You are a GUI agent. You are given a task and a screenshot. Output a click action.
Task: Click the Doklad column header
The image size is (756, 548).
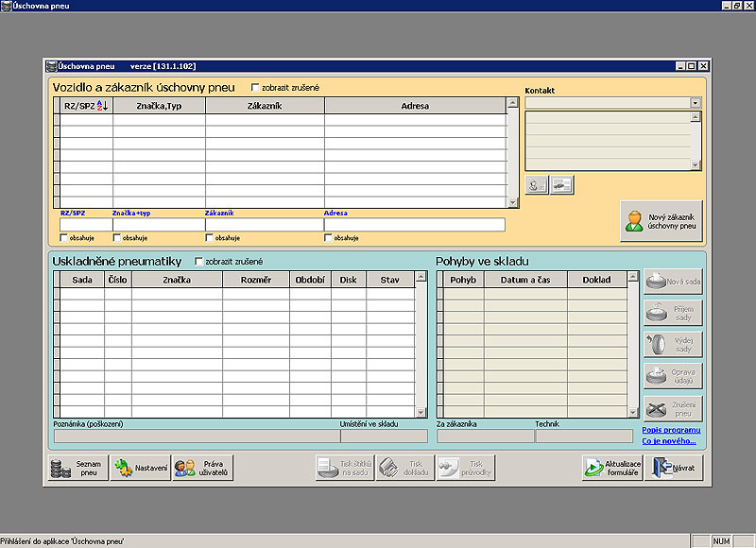click(x=597, y=280)
